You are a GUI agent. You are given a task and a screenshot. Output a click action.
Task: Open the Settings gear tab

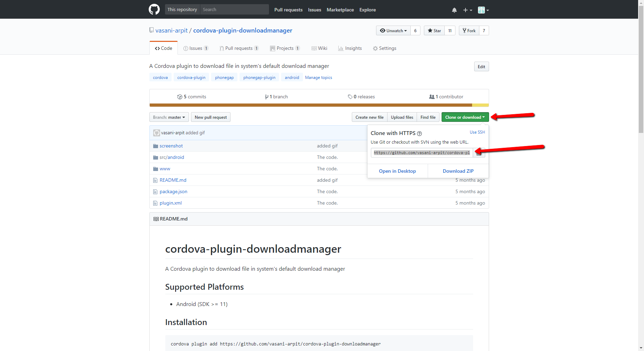point(384,48)
